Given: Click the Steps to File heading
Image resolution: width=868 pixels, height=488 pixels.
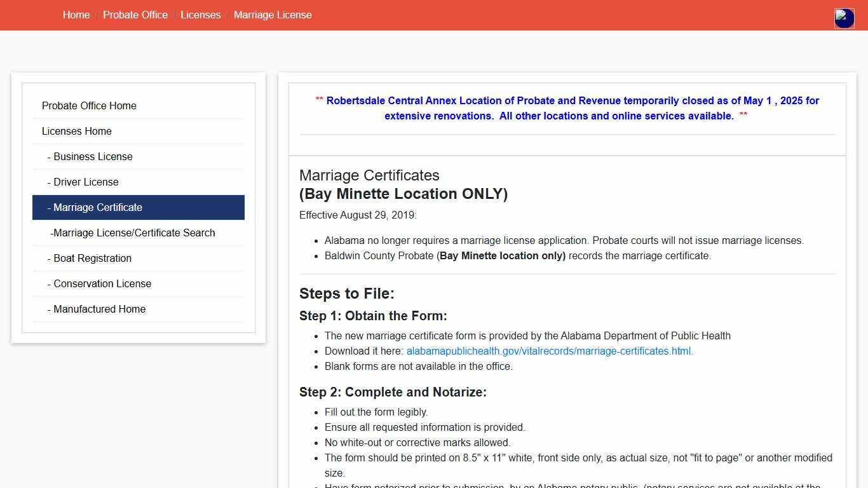Looking at the screenshot, I should tap(347, 294).
